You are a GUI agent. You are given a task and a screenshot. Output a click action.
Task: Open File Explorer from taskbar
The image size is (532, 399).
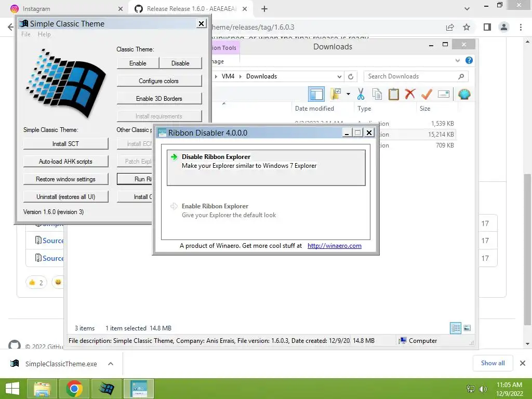42,389
